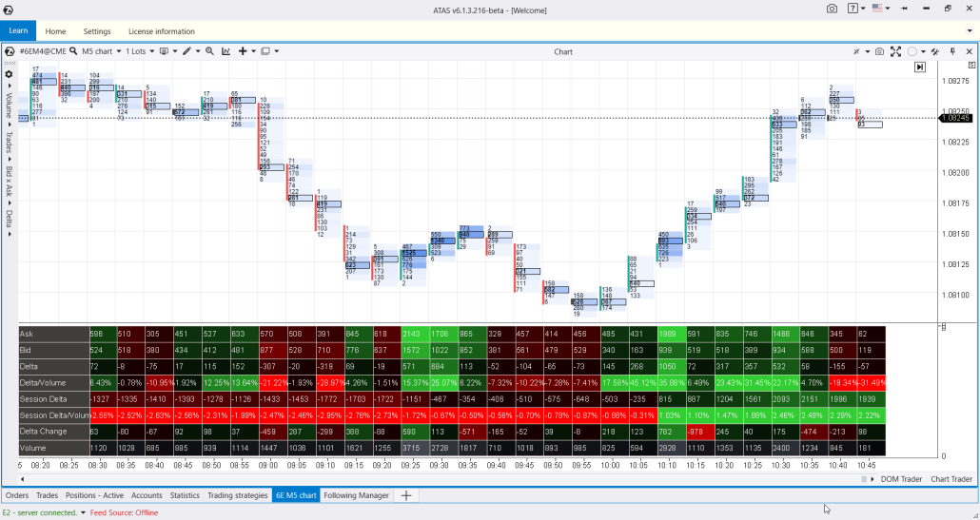Image resolution: width=980 pixels, height=520 pixels.
Task: Switch to the Settings menu tab
Action: coord(96,31)
